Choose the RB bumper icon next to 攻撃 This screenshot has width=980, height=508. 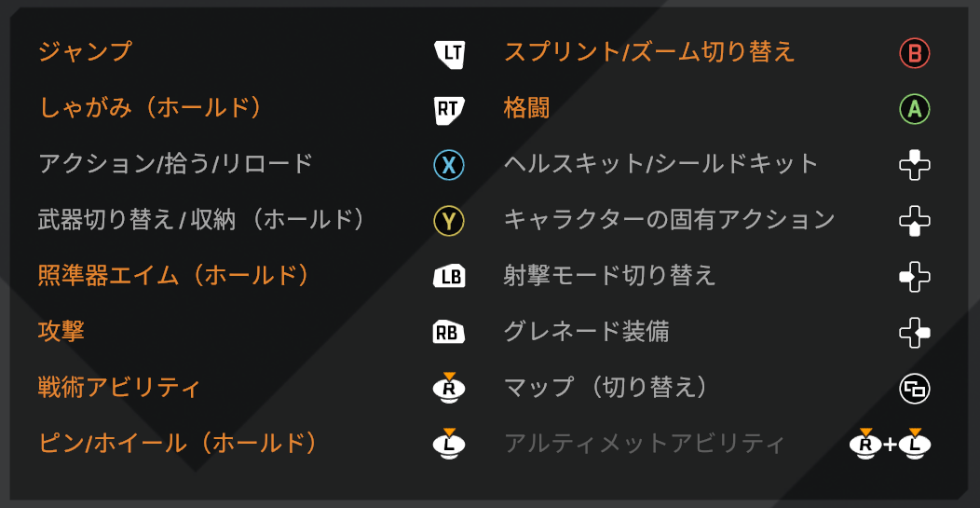click(x=449, y=333)
